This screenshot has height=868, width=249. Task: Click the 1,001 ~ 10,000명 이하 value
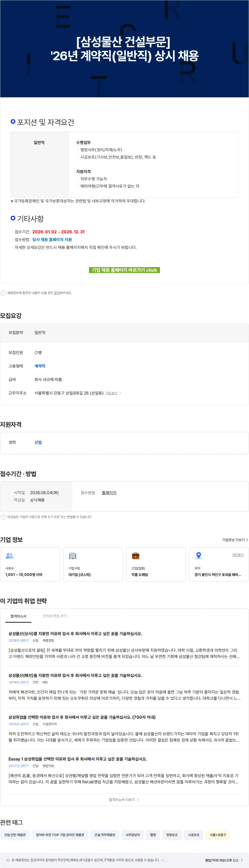tap(24, 574)
